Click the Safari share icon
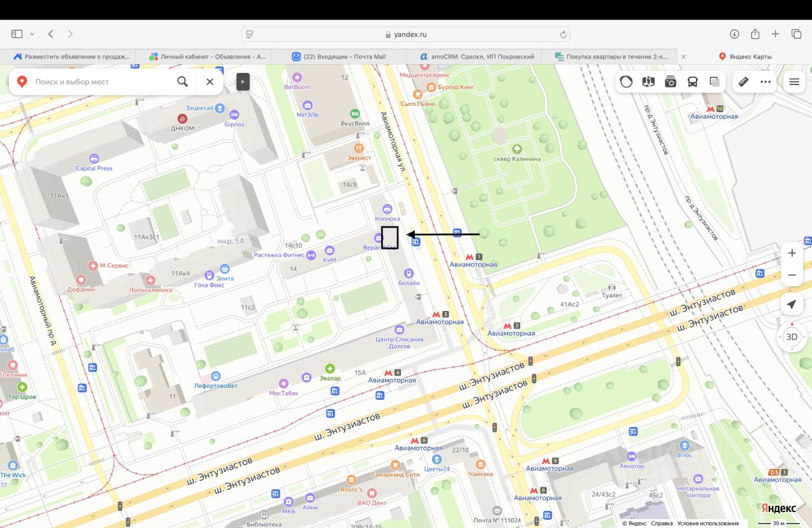This screenshot has height=528, width=812. pyautogui.click(x=755, y=34)
